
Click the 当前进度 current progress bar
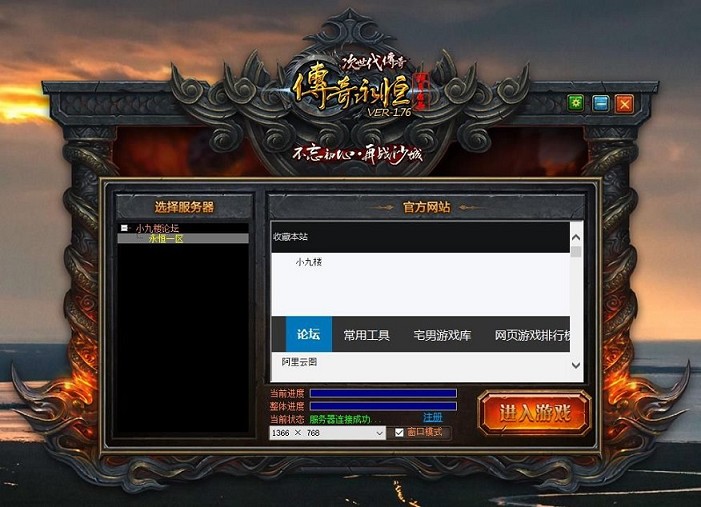pyautogui.click(x=383, y=393)
